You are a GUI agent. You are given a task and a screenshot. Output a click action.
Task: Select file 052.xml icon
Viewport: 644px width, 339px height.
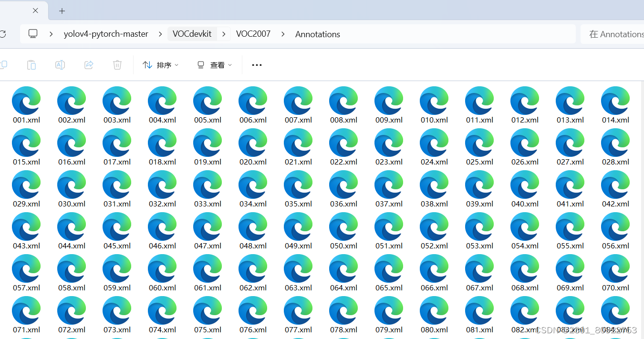click(434, 226)
